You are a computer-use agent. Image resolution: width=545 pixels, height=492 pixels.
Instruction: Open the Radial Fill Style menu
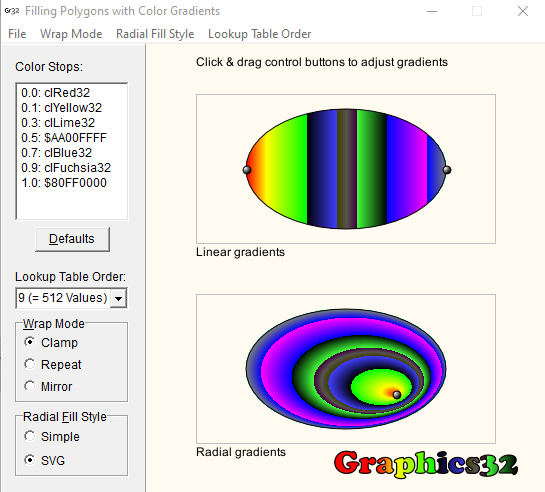pyautogui.click(x=155, y=34)
